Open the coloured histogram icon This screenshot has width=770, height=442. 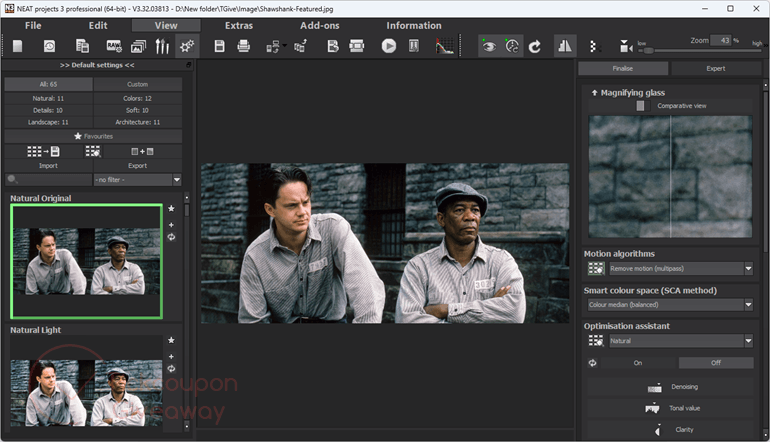444,46
